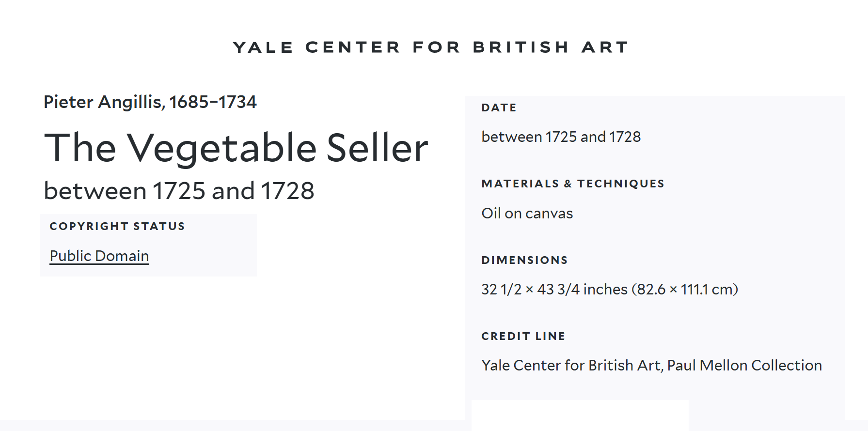Image resolution: width=868 pixels, height=431 pixels.
Task: Click the word ART in the header logo
Action: pyautogui.click(x=605, y=47)
